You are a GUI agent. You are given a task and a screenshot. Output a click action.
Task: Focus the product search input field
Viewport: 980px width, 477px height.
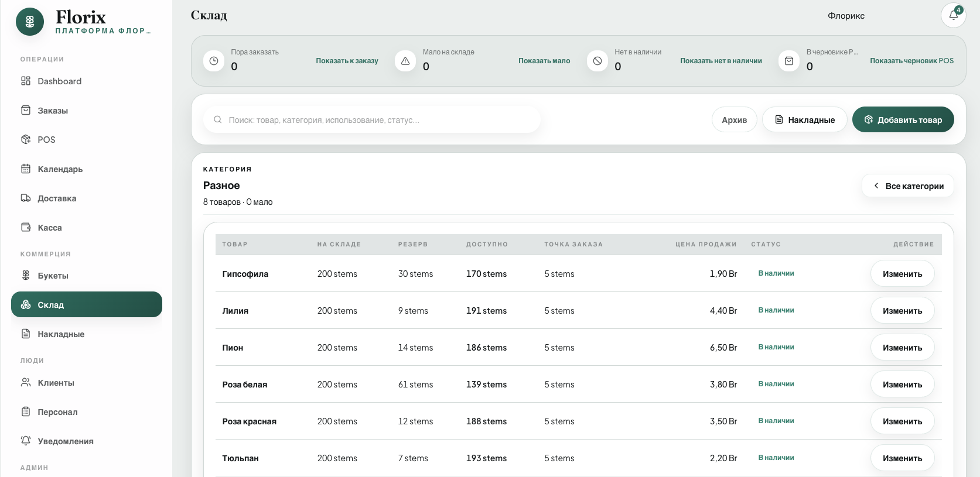(372, 119)
